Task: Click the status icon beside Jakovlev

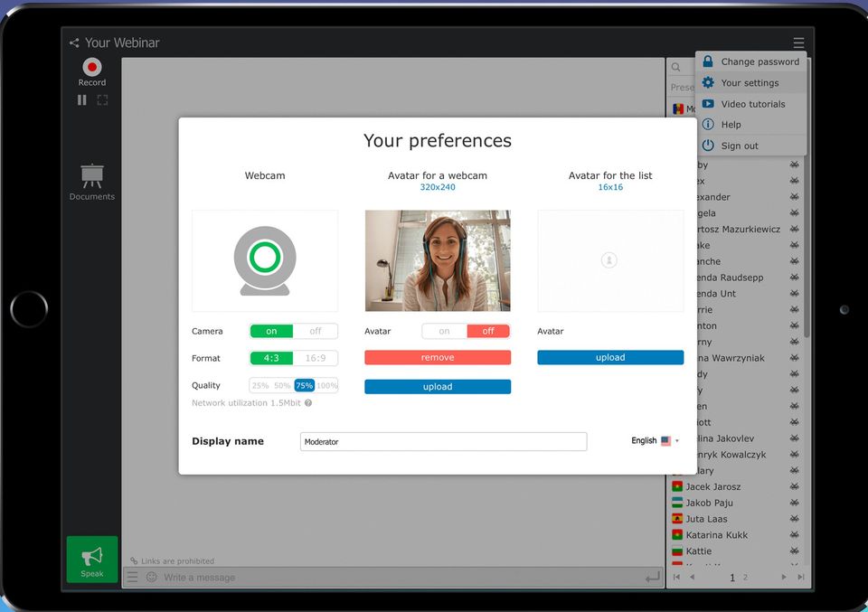Action: point(795,438)
